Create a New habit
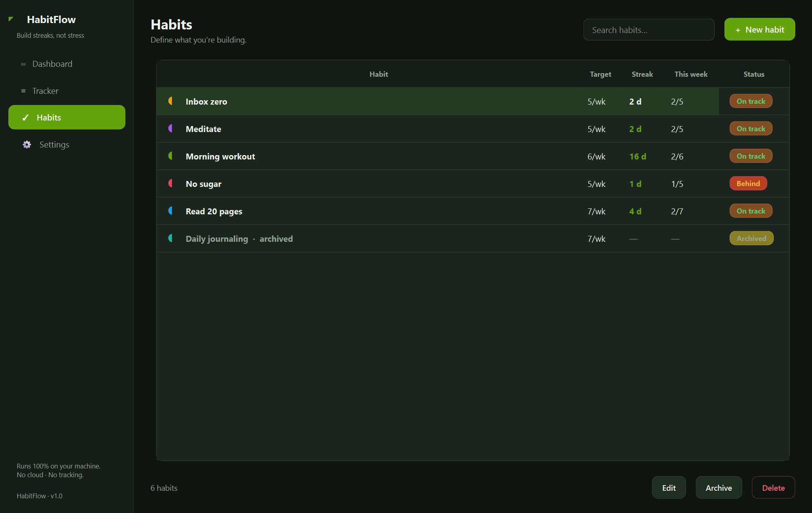This screenshot has height=513, width=812. click(759, 29)
